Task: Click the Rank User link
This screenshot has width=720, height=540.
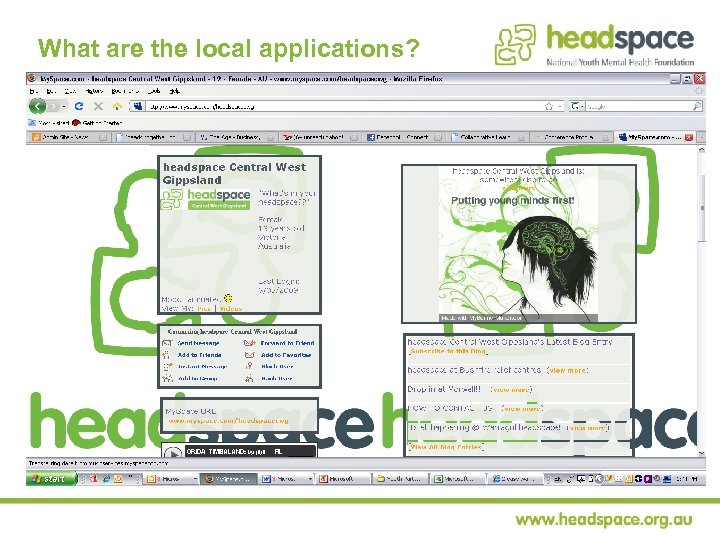Action: [276, 378]
